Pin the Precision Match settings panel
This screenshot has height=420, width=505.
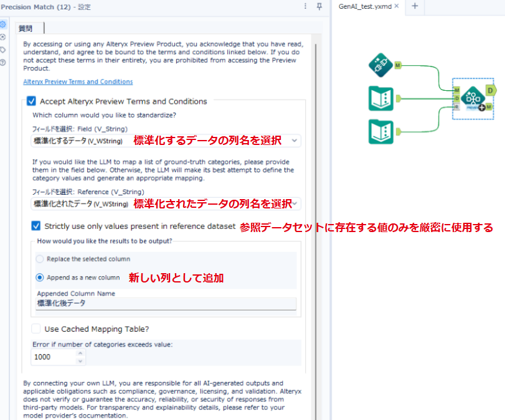point(319,6)
